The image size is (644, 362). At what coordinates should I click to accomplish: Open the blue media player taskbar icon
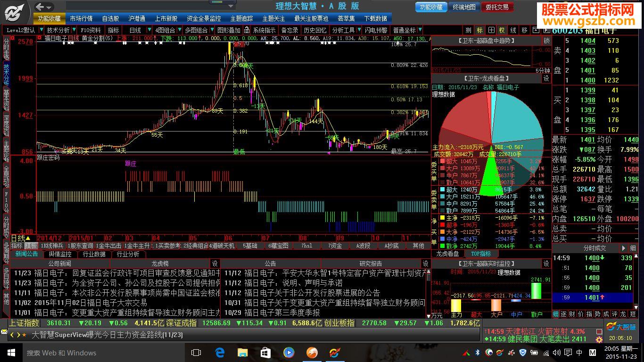tap(289, 353)
